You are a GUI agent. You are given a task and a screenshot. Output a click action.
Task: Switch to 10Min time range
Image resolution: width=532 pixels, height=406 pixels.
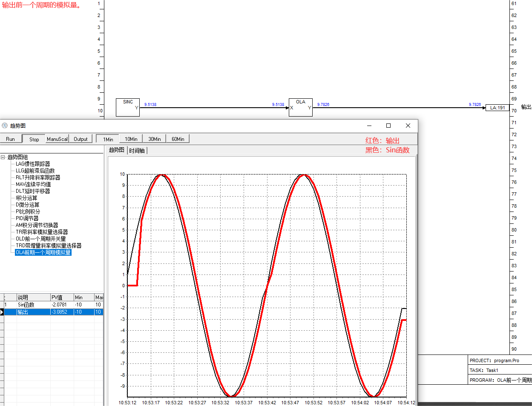pos(131,139)
